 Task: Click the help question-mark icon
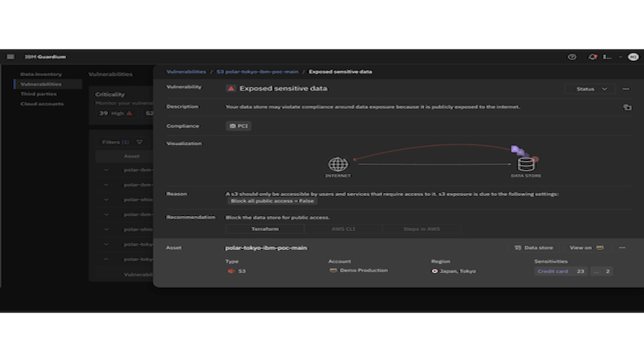click(x=571, y=57)
